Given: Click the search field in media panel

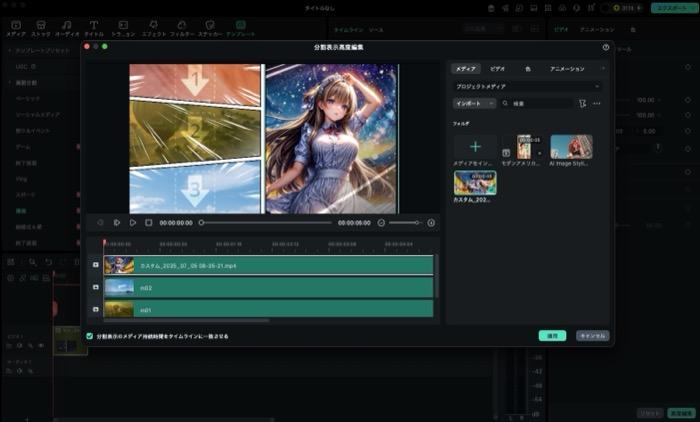Looking at the screenshot, I should 537,103.
